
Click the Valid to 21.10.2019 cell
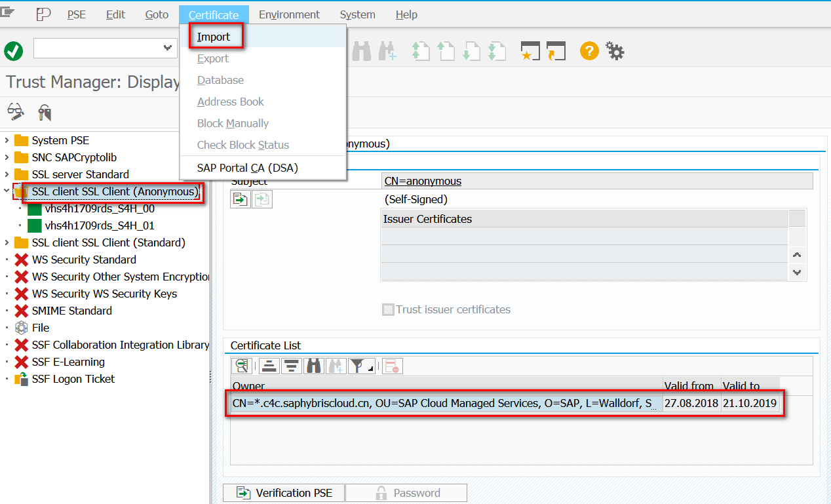750,403
